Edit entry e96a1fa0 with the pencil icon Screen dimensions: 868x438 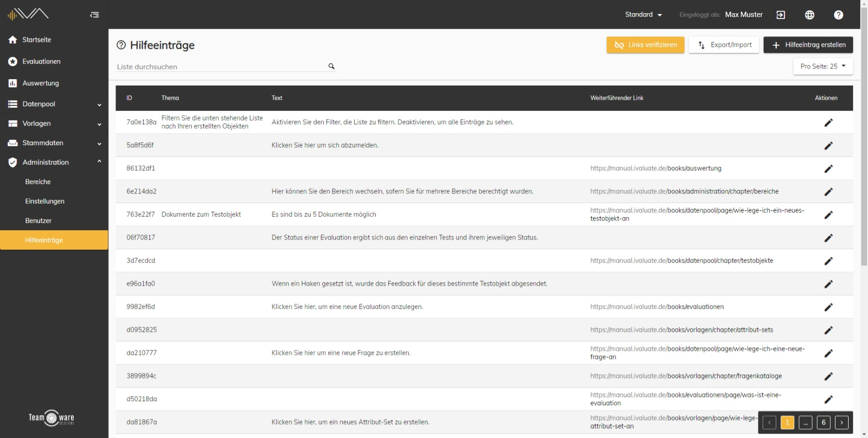click(x=829, y=284)
